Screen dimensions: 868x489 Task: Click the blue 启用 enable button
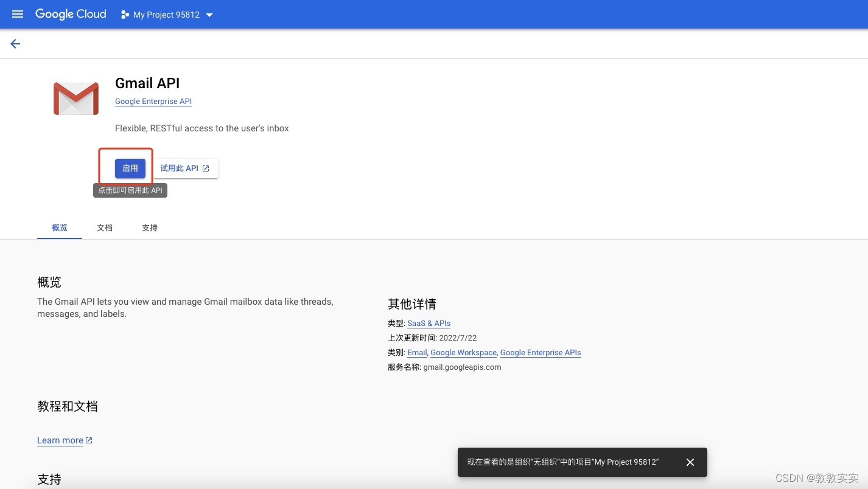(x=130, y=168)
